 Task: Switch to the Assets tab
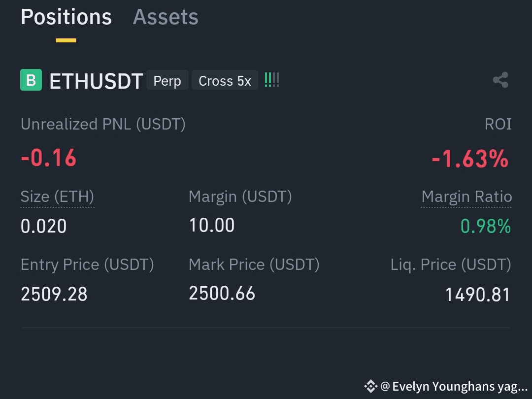pyautogui.click(x=166, y=17)
